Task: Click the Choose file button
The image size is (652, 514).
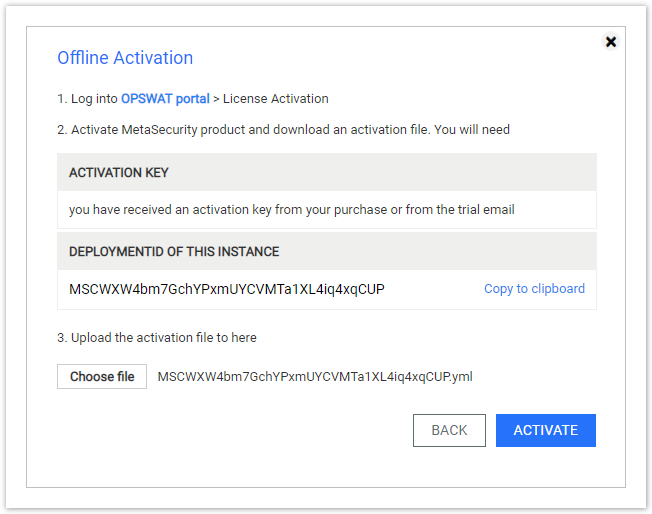Action: tap(102, 376)
